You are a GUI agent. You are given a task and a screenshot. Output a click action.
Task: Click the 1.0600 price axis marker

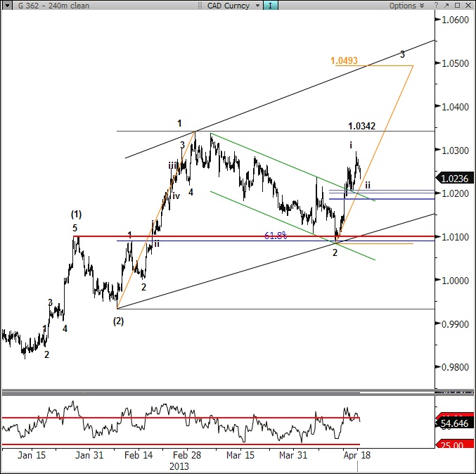coord(455,20)
